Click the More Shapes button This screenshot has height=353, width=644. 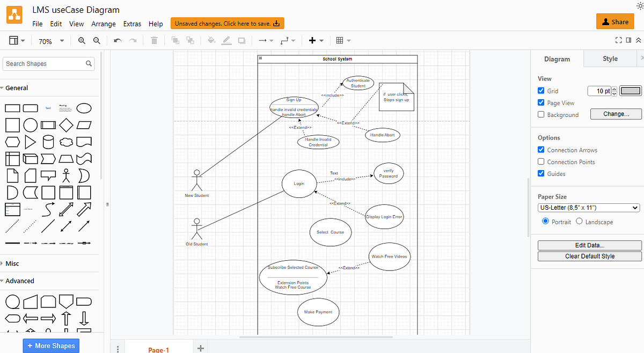coord(51,345)
